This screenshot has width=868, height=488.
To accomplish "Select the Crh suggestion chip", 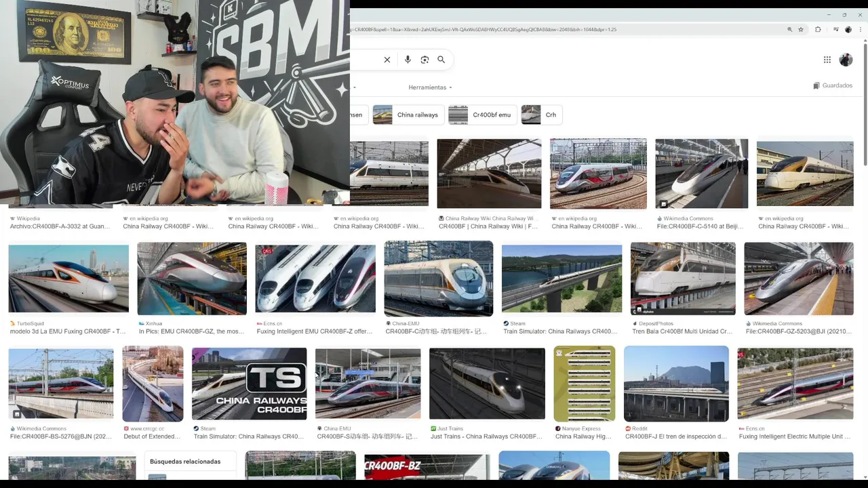I will (x=542, y=115).
